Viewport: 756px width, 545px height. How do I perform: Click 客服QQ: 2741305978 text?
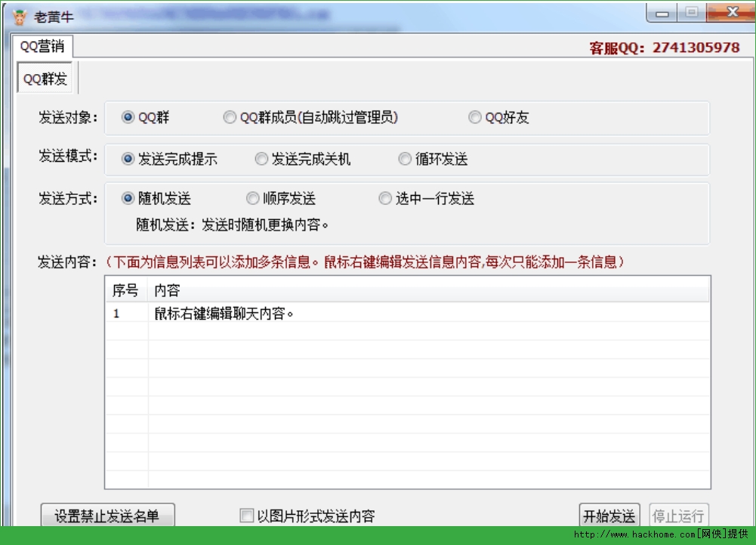tap(665, 48)
